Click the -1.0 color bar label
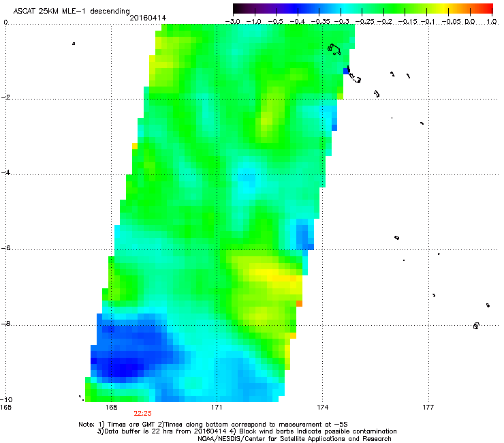Viewport: 504px width, 443px height. pos(254,22)
